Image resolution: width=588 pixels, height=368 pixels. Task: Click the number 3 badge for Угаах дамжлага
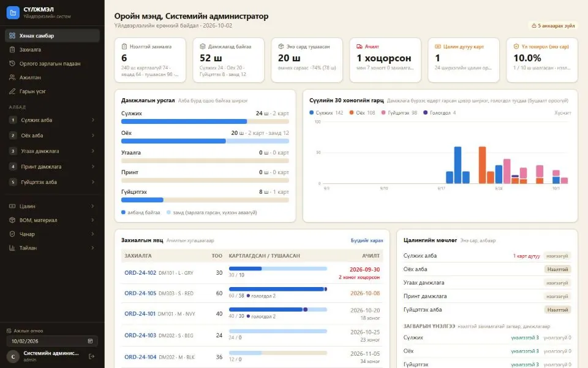13,151
